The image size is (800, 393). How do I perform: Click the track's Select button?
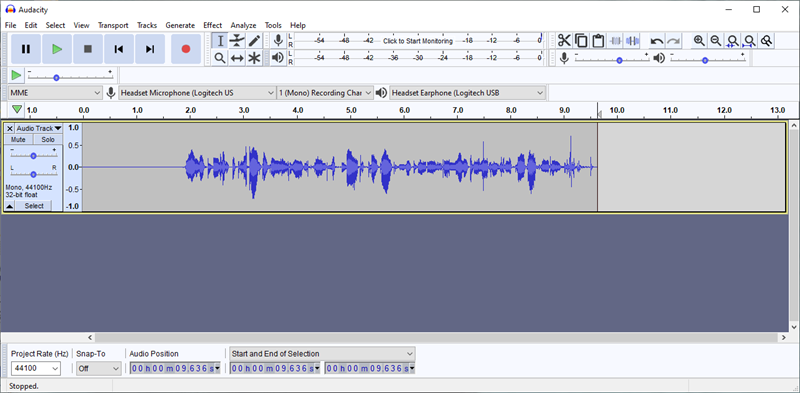pos(34,206)
